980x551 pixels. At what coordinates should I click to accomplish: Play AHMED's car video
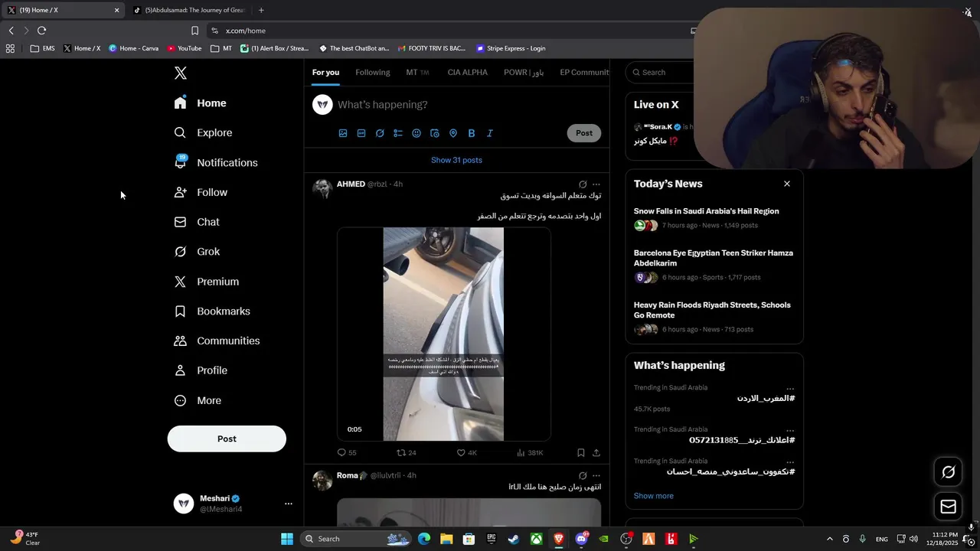click(443, 334)
